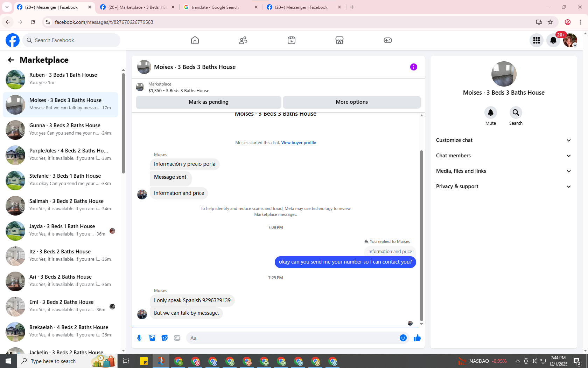
Task: Open Chrome menu three dots
Action: click(x=580, y=22)
